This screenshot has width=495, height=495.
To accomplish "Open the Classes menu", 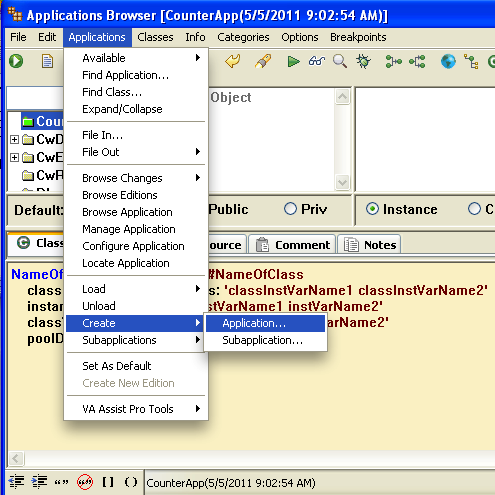I will [155, 37].
